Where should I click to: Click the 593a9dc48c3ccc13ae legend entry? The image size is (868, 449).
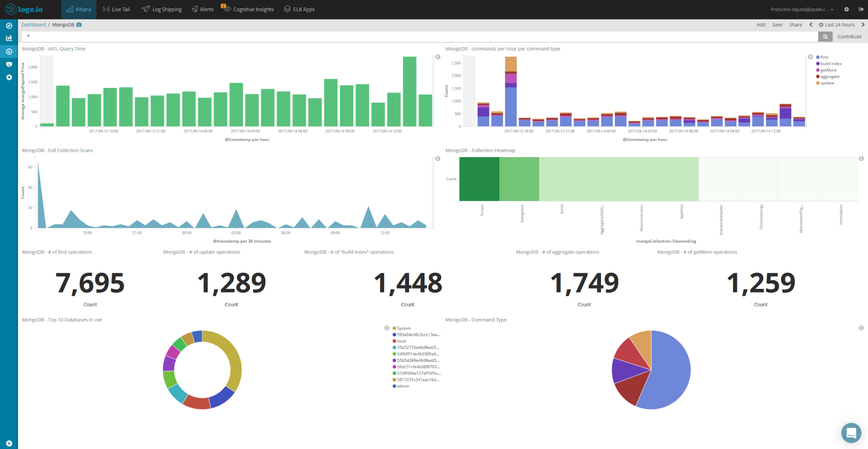point(416,334)
